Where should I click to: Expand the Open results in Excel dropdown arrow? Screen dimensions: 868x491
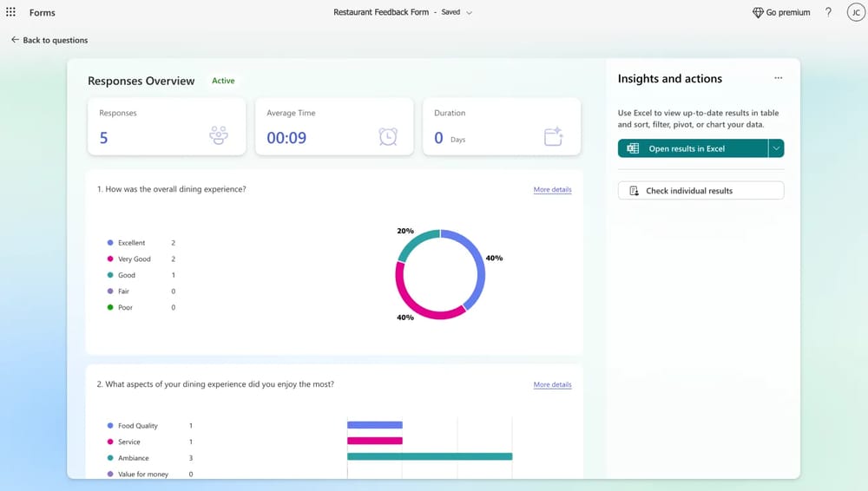776,148
